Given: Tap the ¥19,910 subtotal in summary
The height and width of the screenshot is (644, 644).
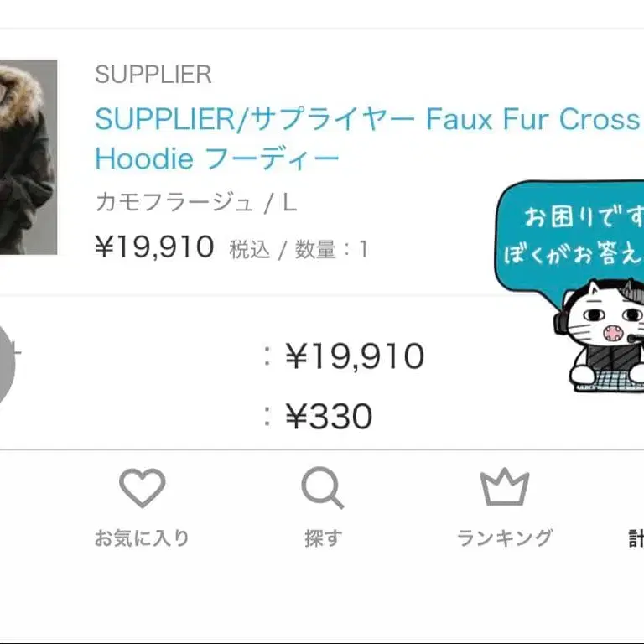Looking at the screenshot, I should coord(355,356).
